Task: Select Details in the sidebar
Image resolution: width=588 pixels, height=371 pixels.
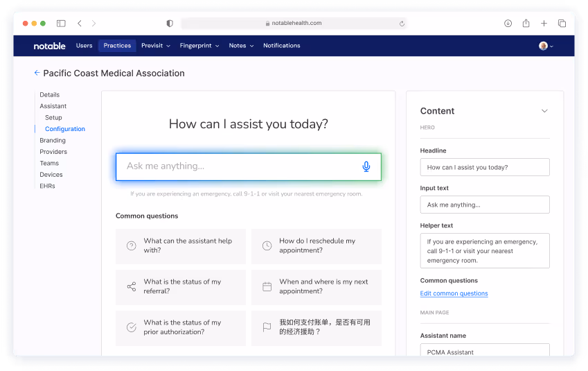Action: pos(49,94)
